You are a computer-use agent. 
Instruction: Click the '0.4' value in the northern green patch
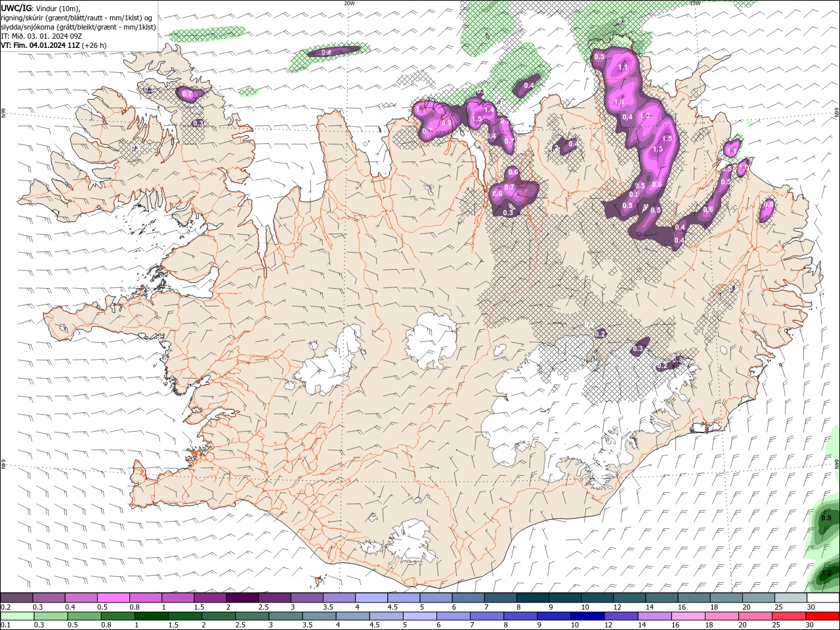coord(528,85)
